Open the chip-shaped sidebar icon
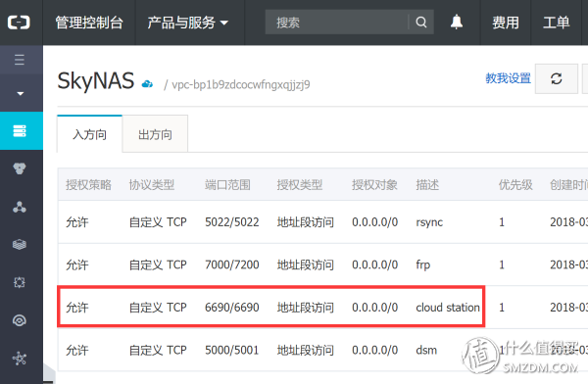588x384 pixels. (20, 282)
